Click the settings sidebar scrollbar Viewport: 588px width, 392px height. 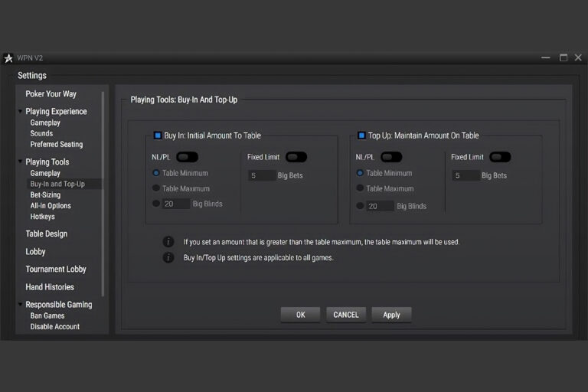pos(103,194)
